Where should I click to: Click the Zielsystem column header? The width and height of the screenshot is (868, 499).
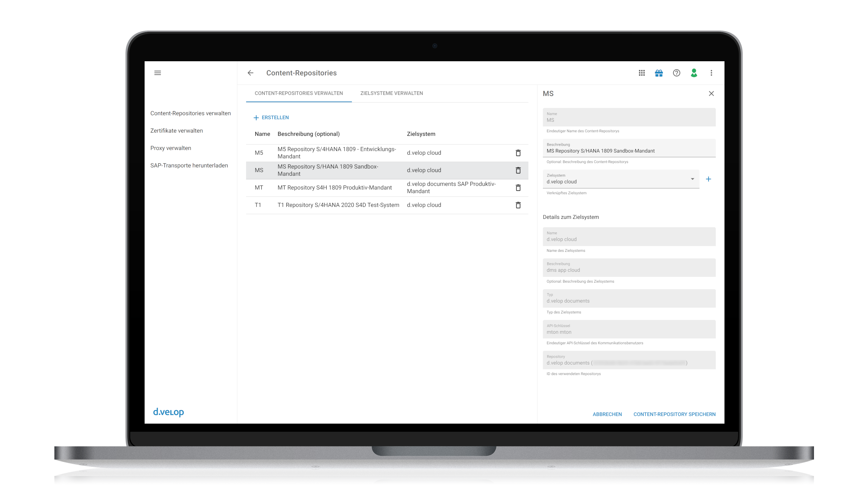pyautogui.click(x=421, y=134)
